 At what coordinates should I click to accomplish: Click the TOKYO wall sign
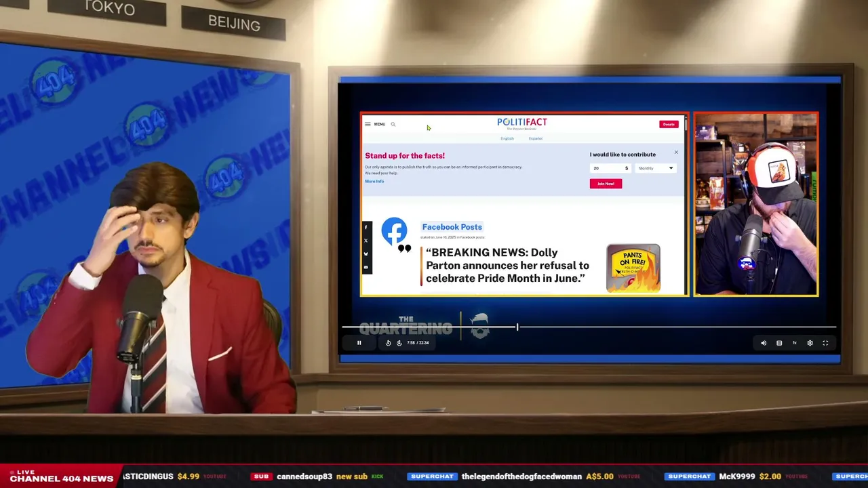click(109, 9)
